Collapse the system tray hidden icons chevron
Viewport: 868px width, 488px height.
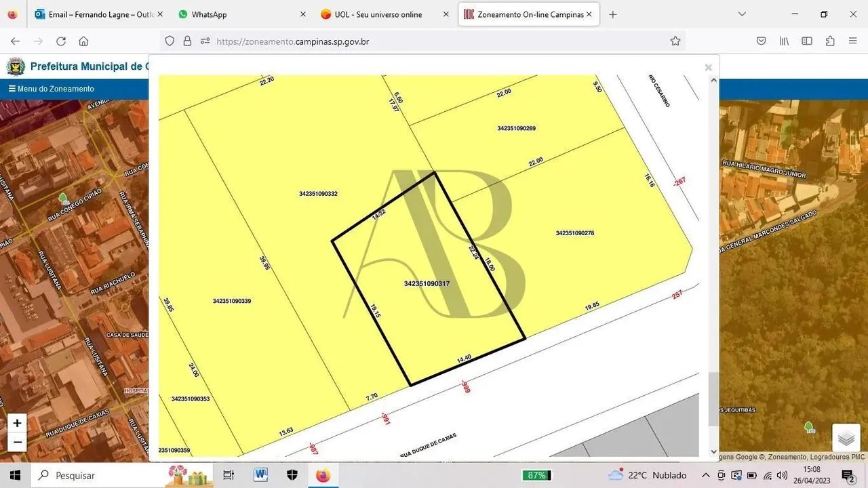tap(705, 474)
